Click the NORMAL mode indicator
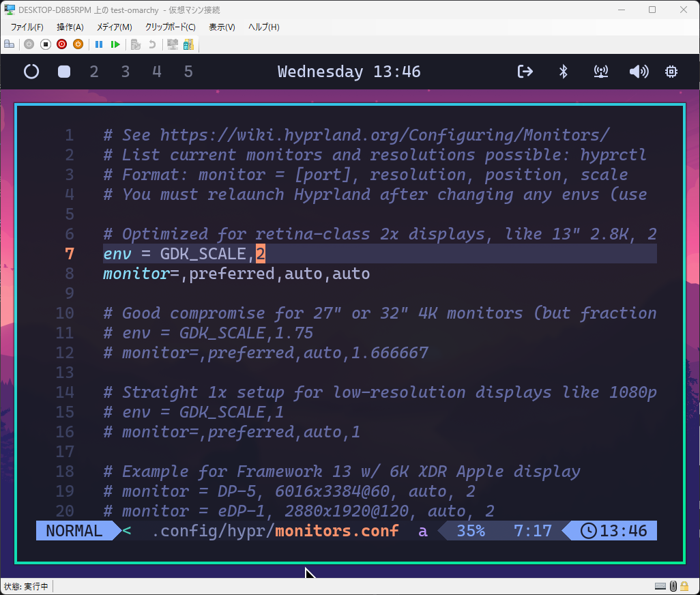Screen dimensions: 700x595 click(x=74, y=531)
